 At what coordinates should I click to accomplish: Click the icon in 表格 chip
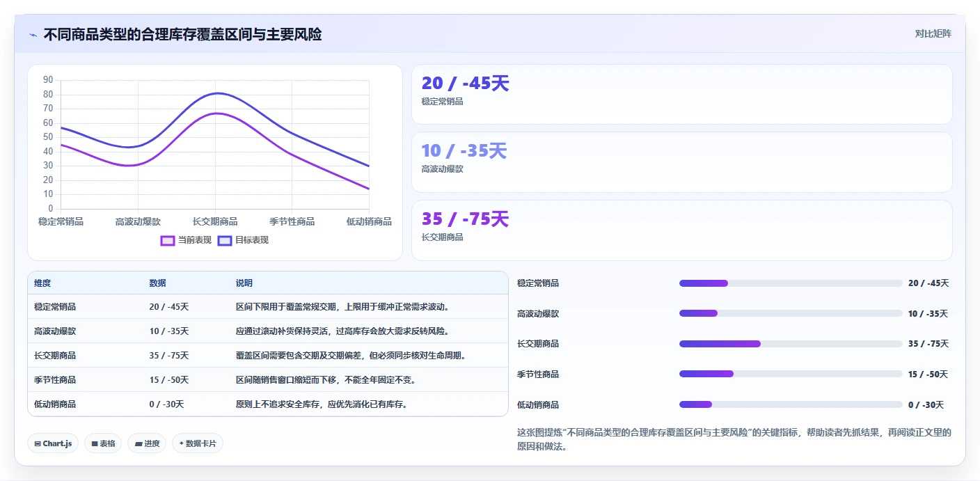(95, 443)
